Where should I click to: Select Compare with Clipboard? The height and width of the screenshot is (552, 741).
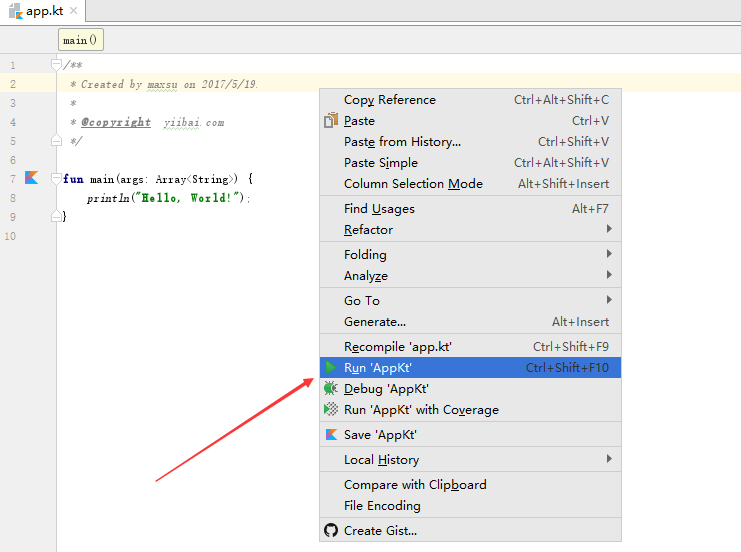click(x=415, y=485)
